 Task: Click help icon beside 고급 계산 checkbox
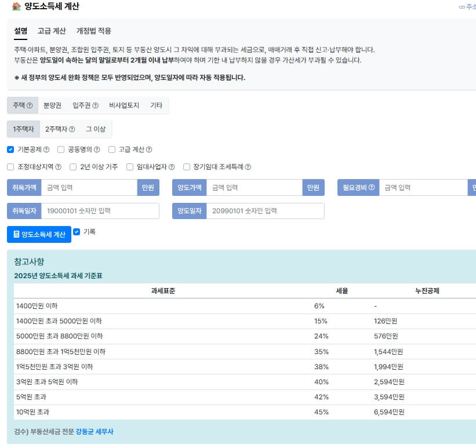149,150
